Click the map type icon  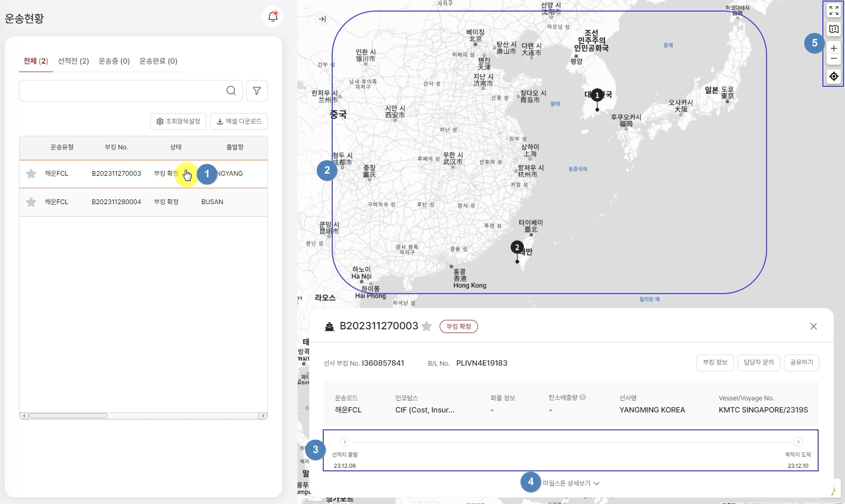pyautogui.click(x=833, y=29)
